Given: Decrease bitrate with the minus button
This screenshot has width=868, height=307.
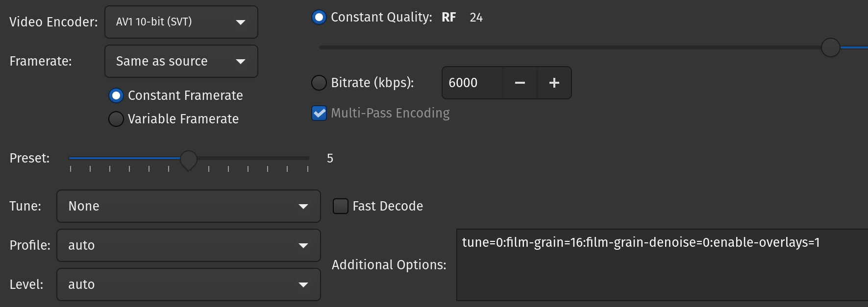Looking at the screenshot, I should coord(520,83).
